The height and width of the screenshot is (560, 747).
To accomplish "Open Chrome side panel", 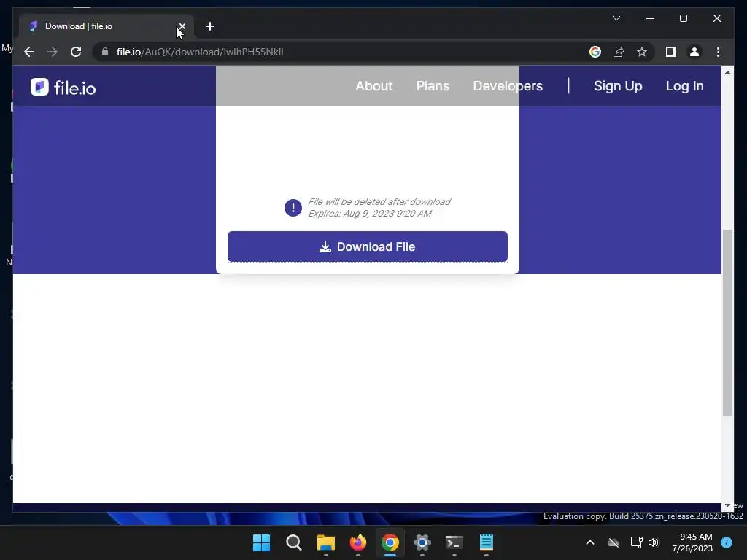I will coord(671,52).
